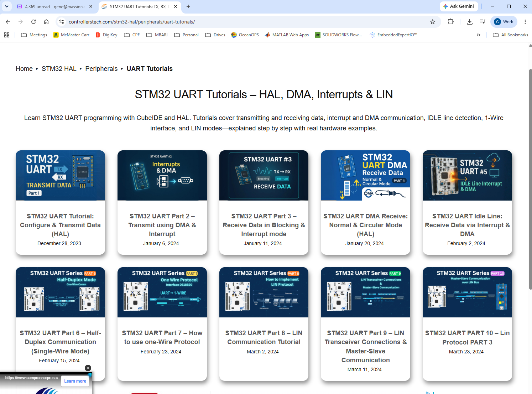Open the Meetings bookmark folder
Viewport: 532px width, 394px height.
point(34,35)
